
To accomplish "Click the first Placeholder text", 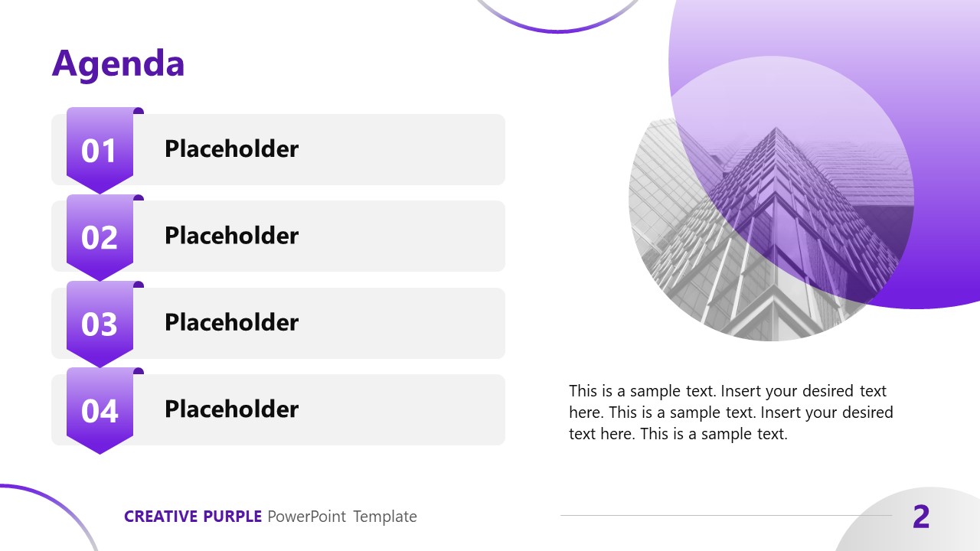I will tap(231, 149).
